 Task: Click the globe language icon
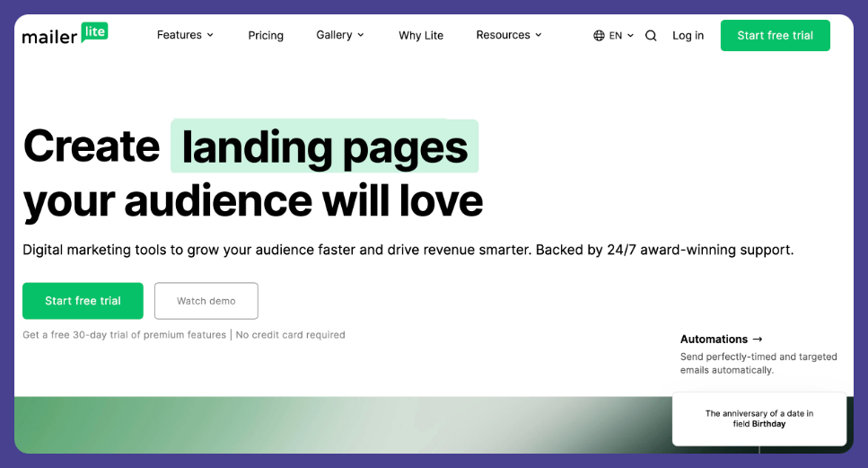point(599,36)
